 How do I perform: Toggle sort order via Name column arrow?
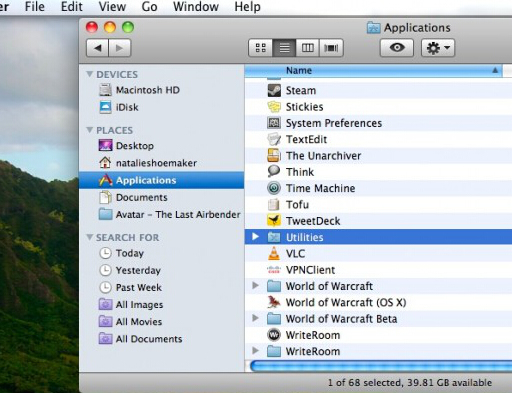coord(495,70)
